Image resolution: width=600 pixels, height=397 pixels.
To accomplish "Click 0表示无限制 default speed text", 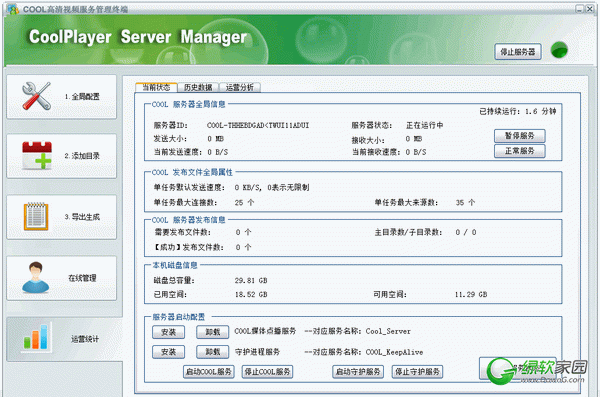I will (288, 187).
